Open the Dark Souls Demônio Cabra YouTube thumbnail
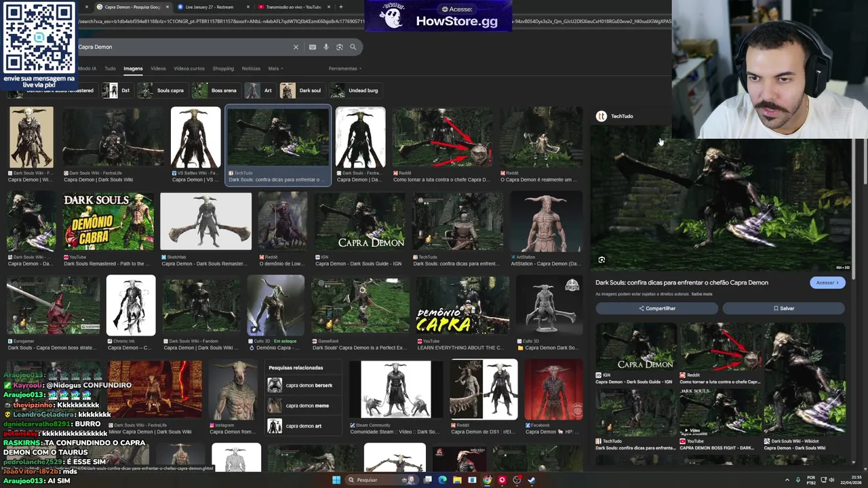This screenshot has width=868, height=488. coord(108,222)
